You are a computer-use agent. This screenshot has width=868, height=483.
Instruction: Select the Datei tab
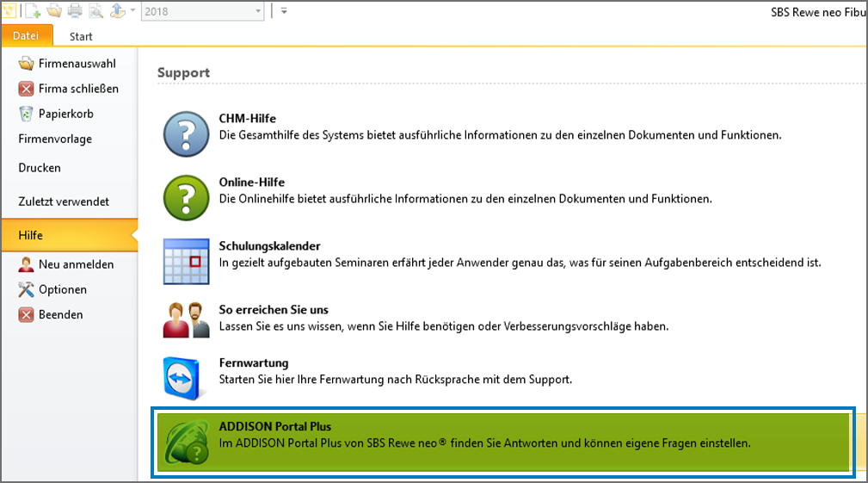pos(27,36)
